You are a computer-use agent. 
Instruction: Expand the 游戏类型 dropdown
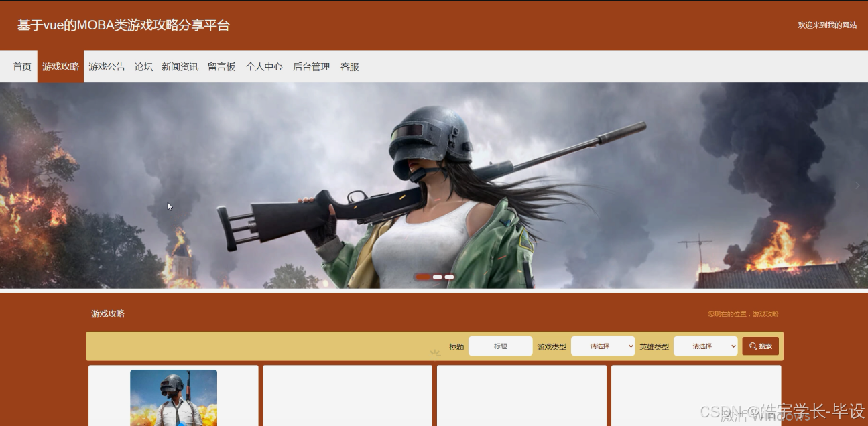point(603,346)
